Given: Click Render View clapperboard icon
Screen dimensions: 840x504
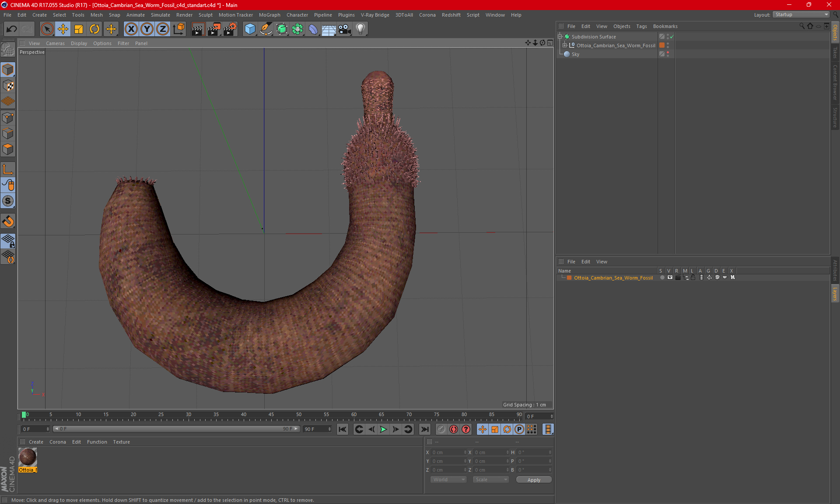Looking at the screenshot, I should coord(198,29).
